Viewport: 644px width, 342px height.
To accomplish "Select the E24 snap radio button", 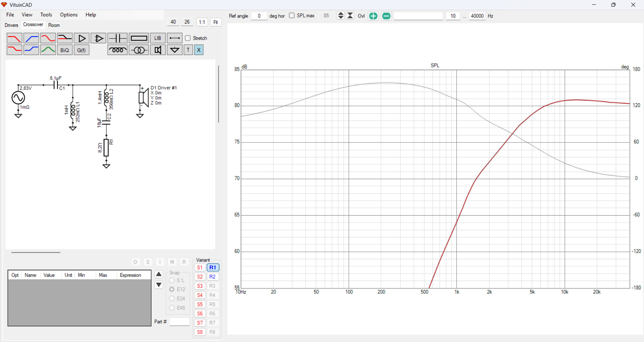I will [x=172, y=298].
